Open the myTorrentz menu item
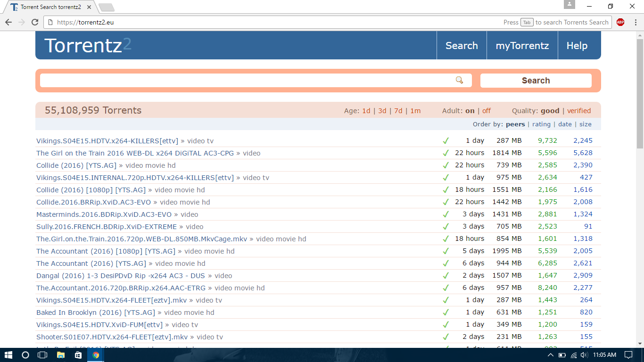The width and height of the screenshot is (644, 362). pyautogui.click(x=522, y=46)
